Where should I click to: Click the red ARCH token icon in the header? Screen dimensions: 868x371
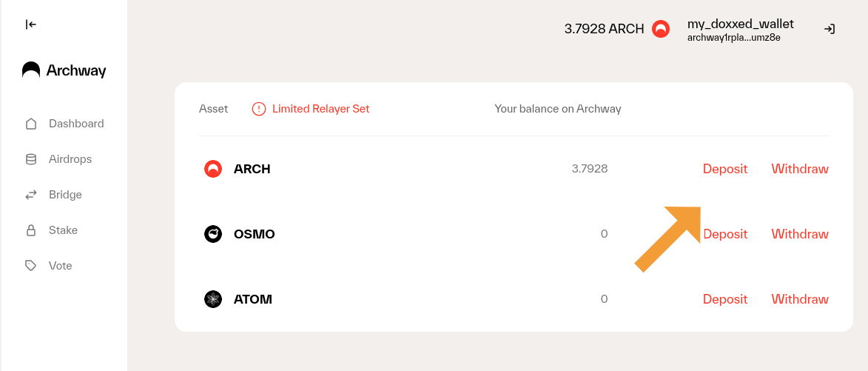pos(660,29)
